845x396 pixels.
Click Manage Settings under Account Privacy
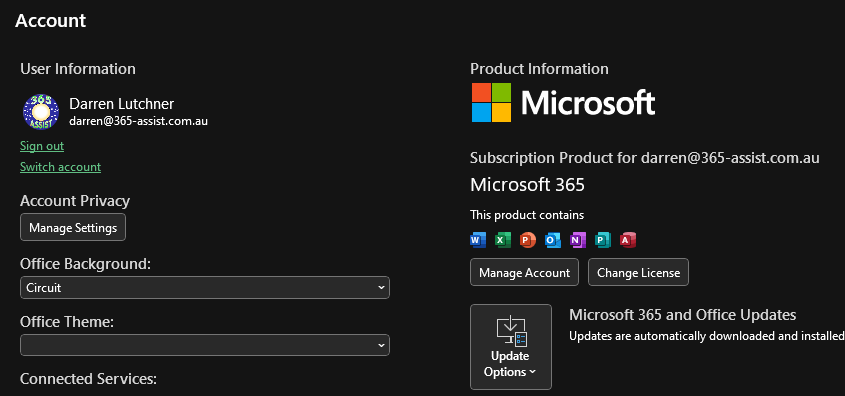coord(73,227)
